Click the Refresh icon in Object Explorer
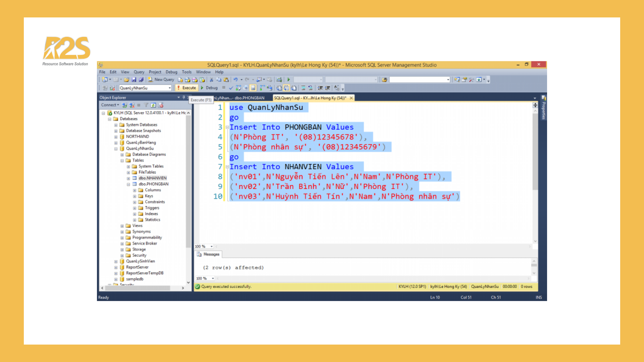This screenshot has width=644, height=362. pyautogui.click(x=153, y=105)
